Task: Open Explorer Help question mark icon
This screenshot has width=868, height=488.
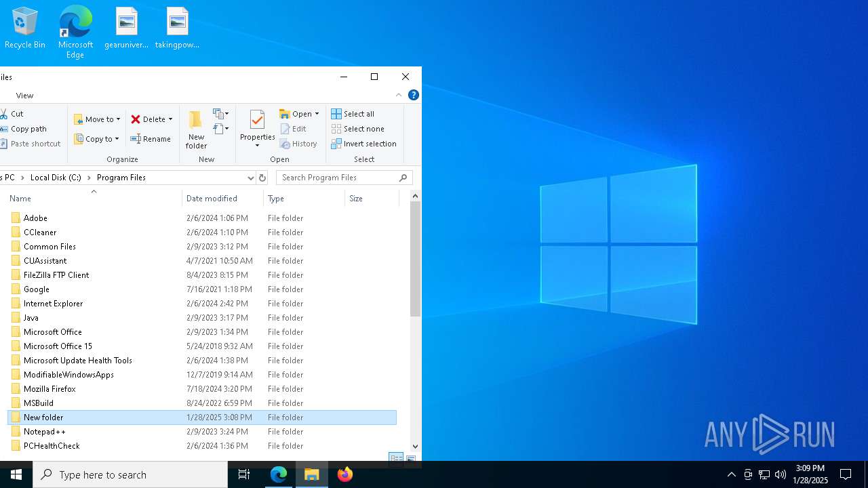Action: point(414,96)
